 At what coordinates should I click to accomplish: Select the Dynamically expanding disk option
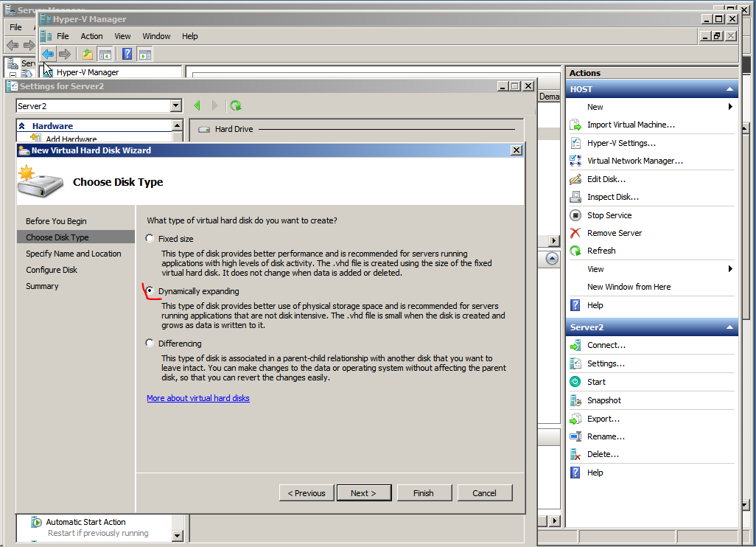(x=150, y=291)
